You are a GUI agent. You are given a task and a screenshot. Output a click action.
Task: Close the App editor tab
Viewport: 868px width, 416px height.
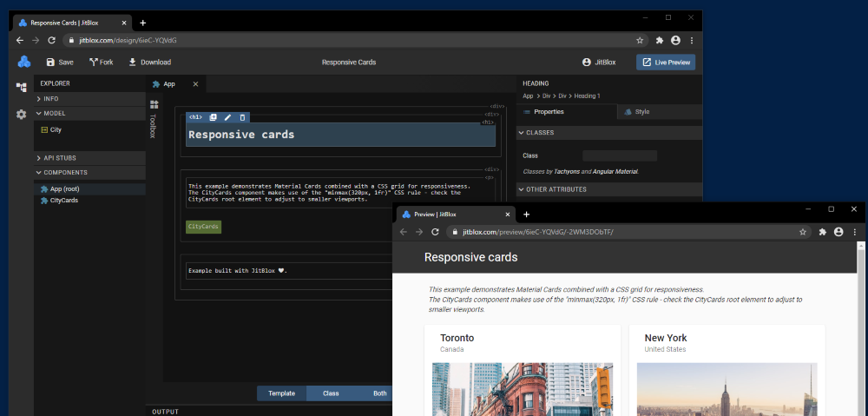tap(195, 84)
